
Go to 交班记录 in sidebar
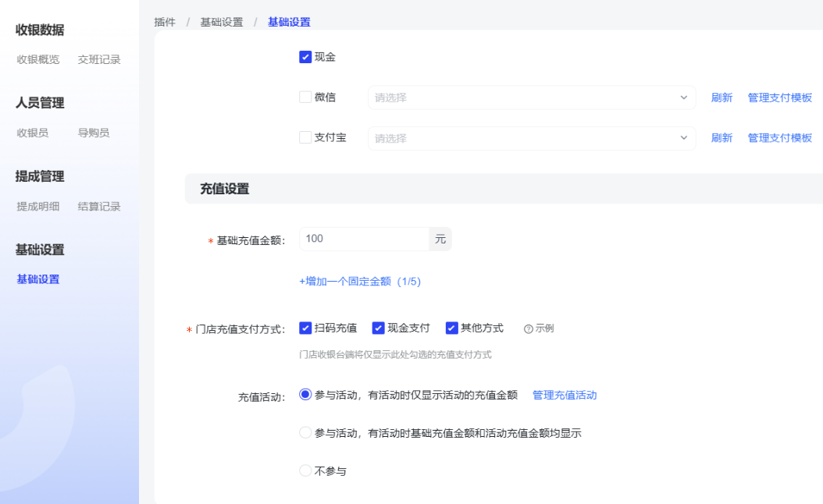click(99, 59)
